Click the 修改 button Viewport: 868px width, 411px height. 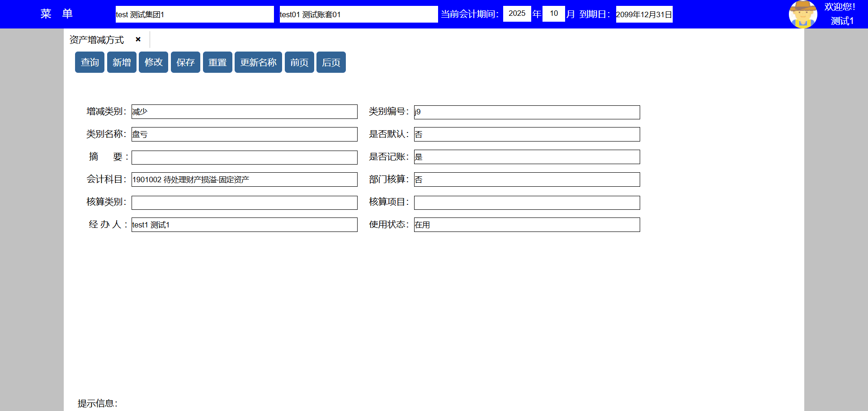point(153,62)
